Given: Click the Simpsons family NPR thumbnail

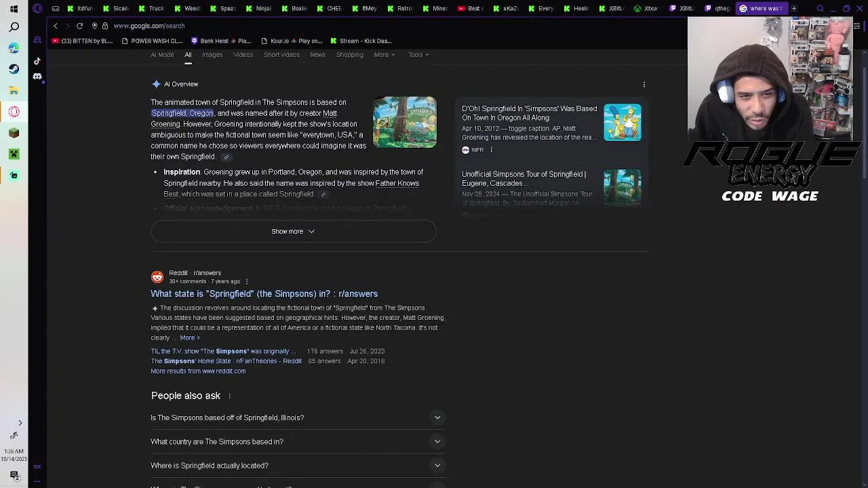Looking at the screenshot, I should 623,123.
